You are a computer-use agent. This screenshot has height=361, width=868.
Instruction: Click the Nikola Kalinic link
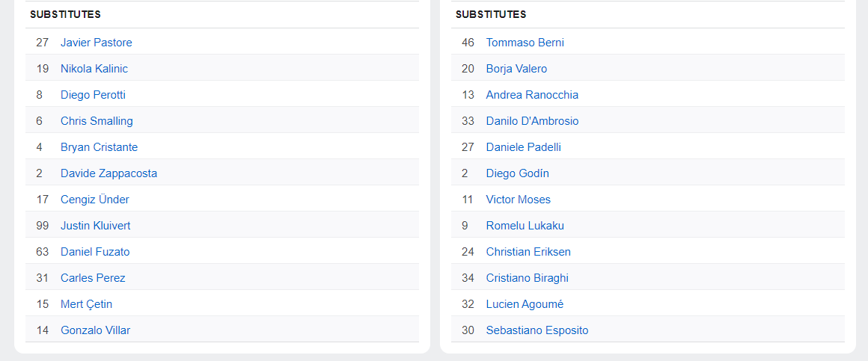(x=94, y=69)
